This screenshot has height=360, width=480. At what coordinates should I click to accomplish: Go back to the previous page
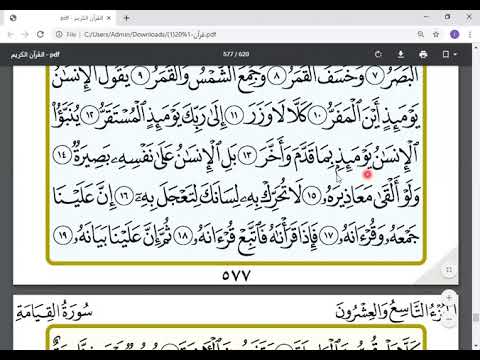[10, 34]
